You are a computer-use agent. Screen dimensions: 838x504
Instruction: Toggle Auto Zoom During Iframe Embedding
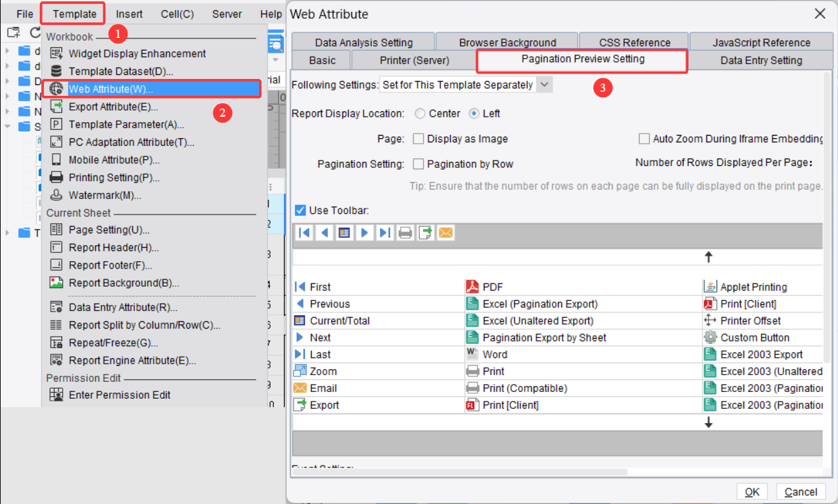[644, 138]
